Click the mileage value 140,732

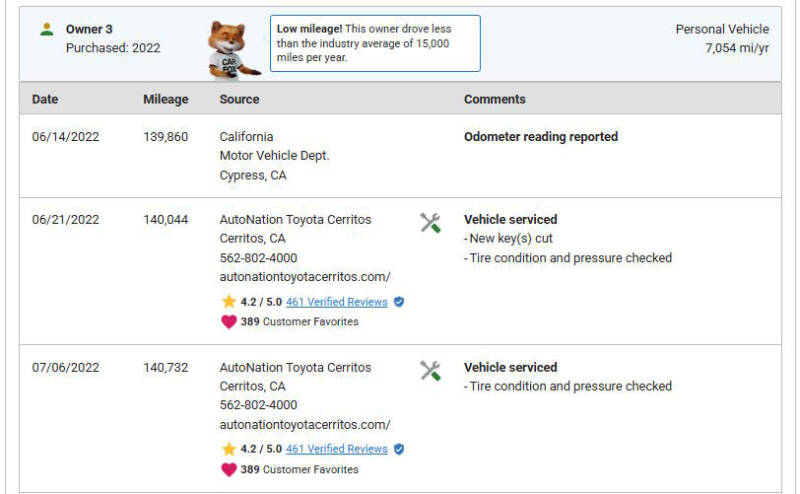tap(165, 367)
